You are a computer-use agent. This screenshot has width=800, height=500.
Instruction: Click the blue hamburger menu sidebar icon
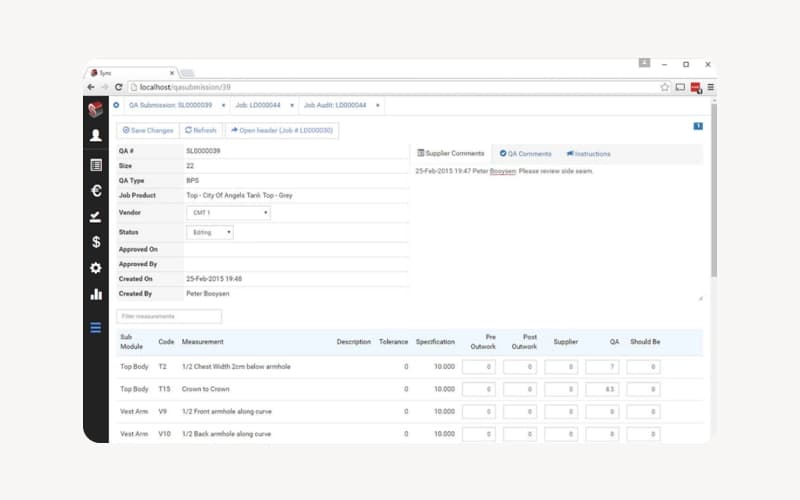(x=95, y=328)
